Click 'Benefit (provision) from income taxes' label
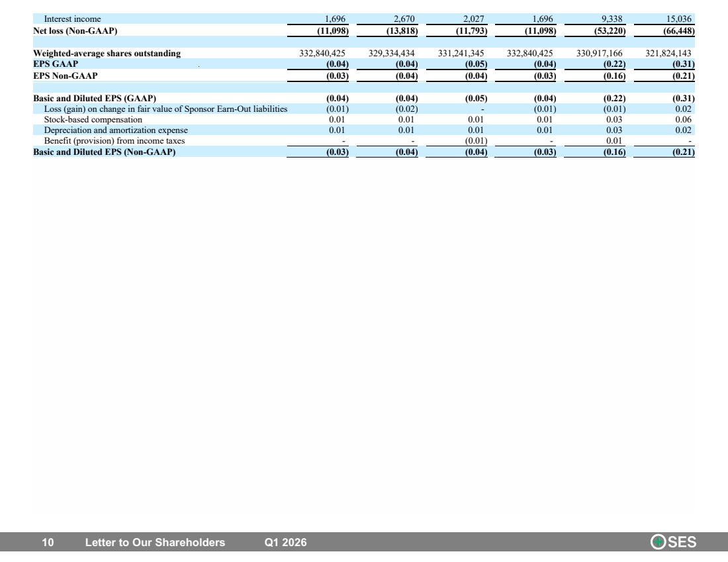This screenshot has height=562, width=728. point(114,141)
